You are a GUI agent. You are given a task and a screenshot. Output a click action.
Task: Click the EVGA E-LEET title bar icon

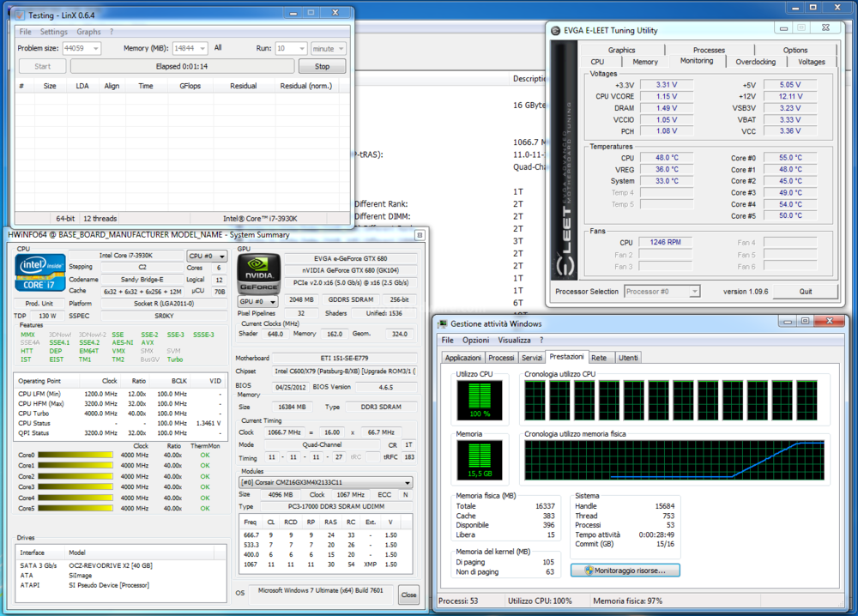tap(556, 31)
